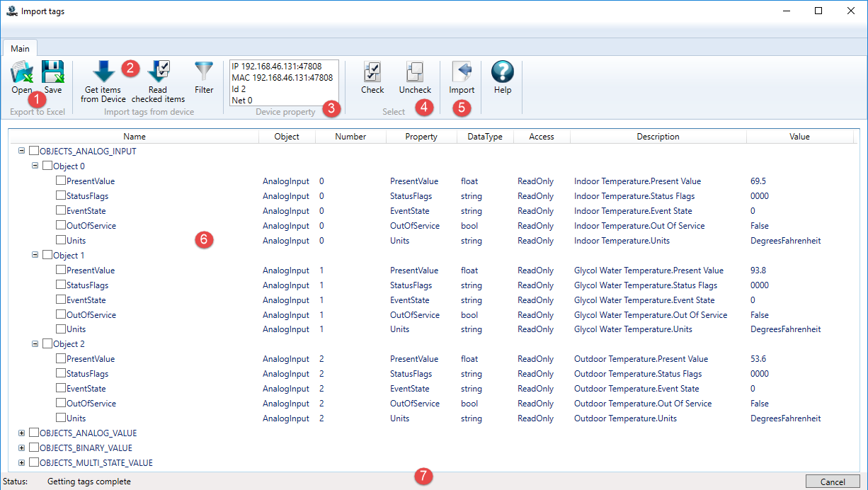Check StatusFlags under Object 0
Image resolution: width=868 pixels, height=490 pixels.
pos(61,196)
